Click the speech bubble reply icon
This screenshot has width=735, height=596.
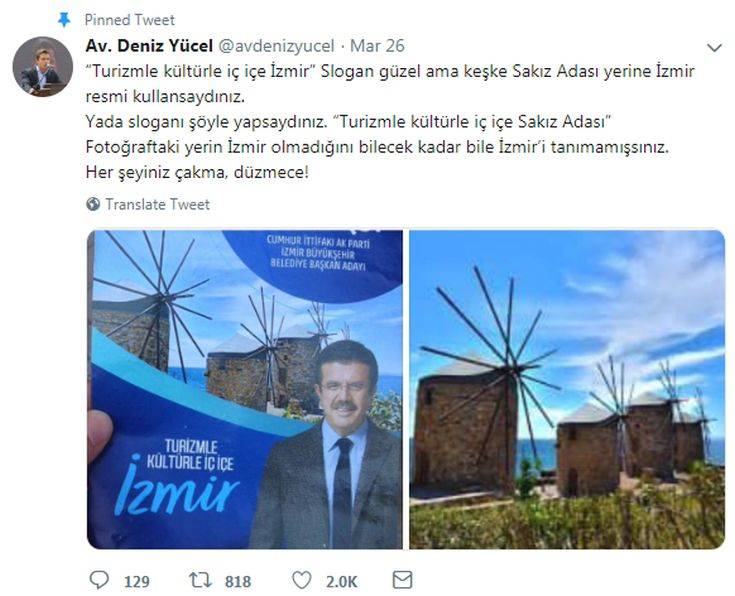click(x=99, y=580)
